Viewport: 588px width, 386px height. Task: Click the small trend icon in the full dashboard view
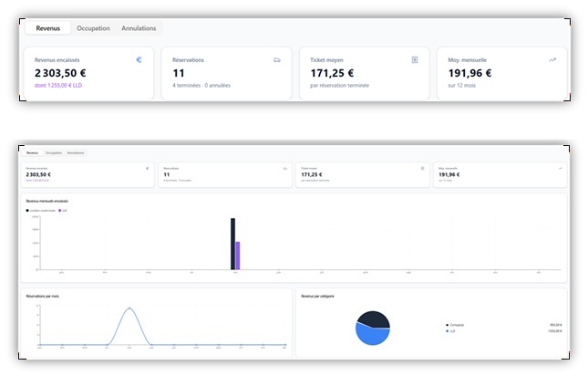pyautogui.click(x=561, y=168)
